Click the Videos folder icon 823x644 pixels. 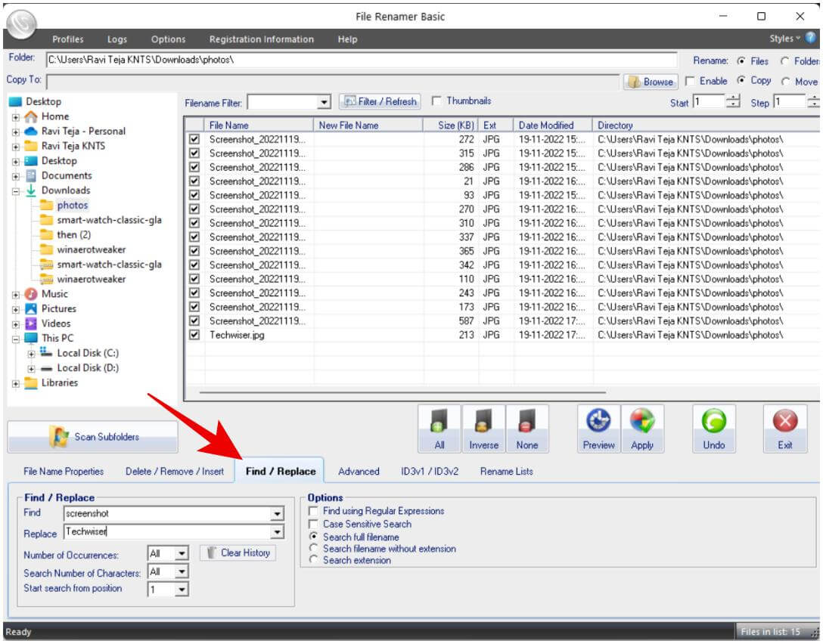point(31,323)
